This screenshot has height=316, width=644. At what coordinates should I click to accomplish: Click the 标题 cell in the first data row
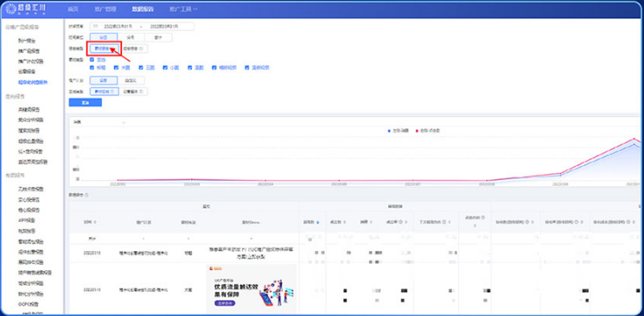click(x=188, y=253)
